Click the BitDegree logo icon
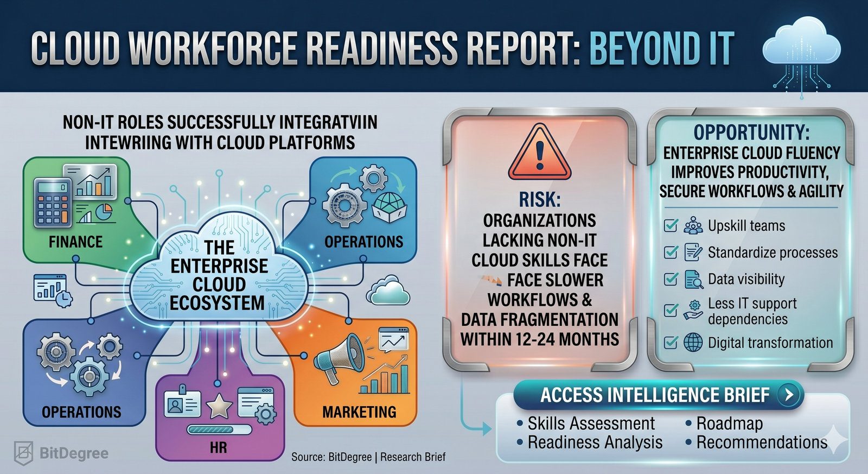868x474 pixels. click(23, 453)
